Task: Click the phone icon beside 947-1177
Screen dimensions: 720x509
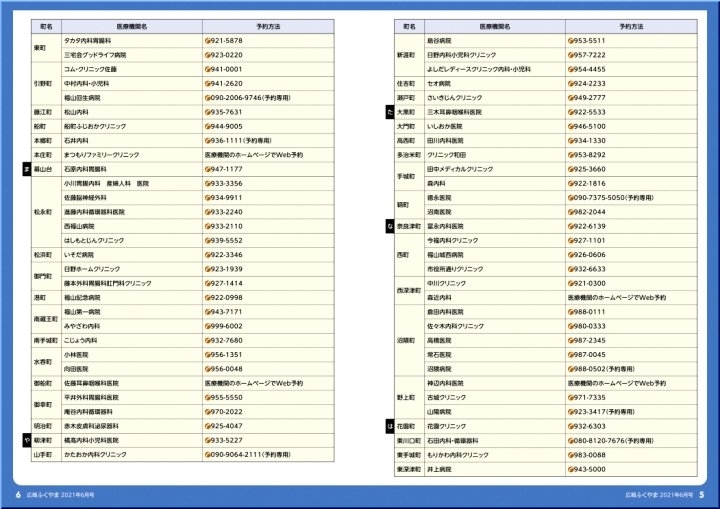Action: point(208,170)
